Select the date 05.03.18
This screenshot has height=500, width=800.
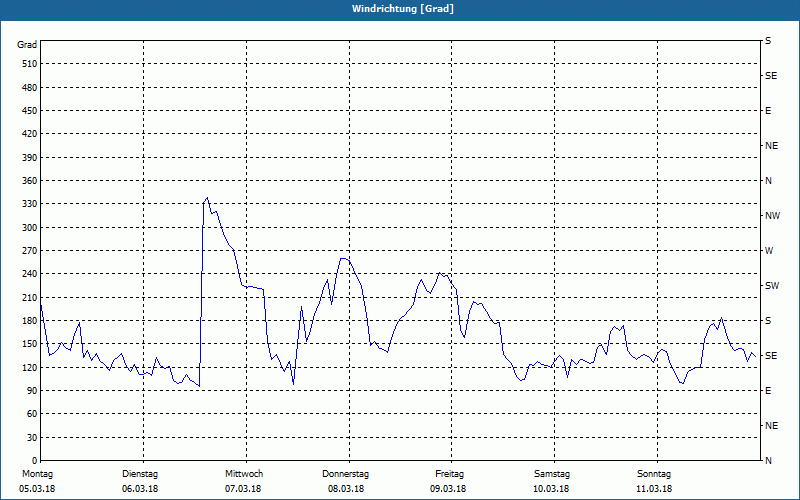click(x=37, y=489)
